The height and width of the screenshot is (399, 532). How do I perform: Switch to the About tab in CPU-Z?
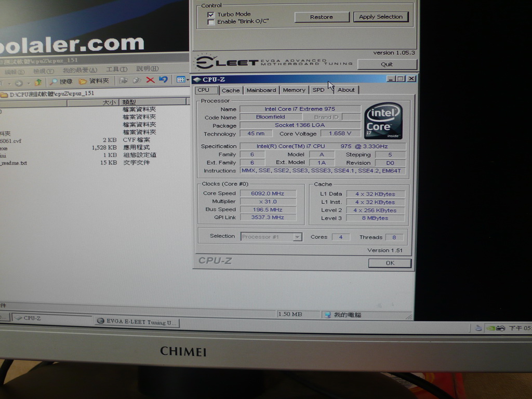click(346, 90)
